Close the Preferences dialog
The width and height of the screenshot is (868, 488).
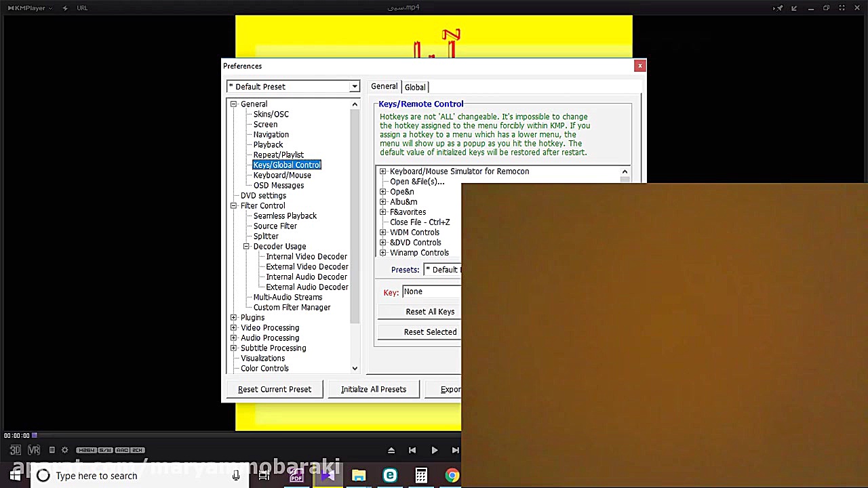(639, 66)
